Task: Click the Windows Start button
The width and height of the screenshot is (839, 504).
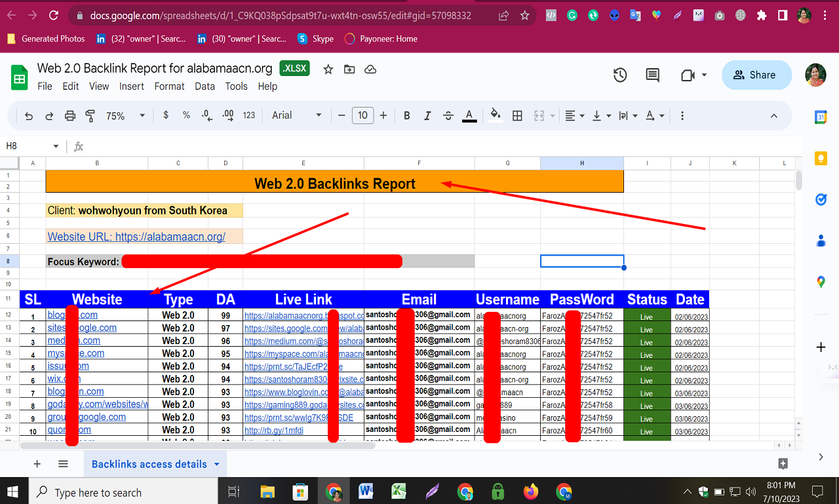Action: (x=14, y=492)
